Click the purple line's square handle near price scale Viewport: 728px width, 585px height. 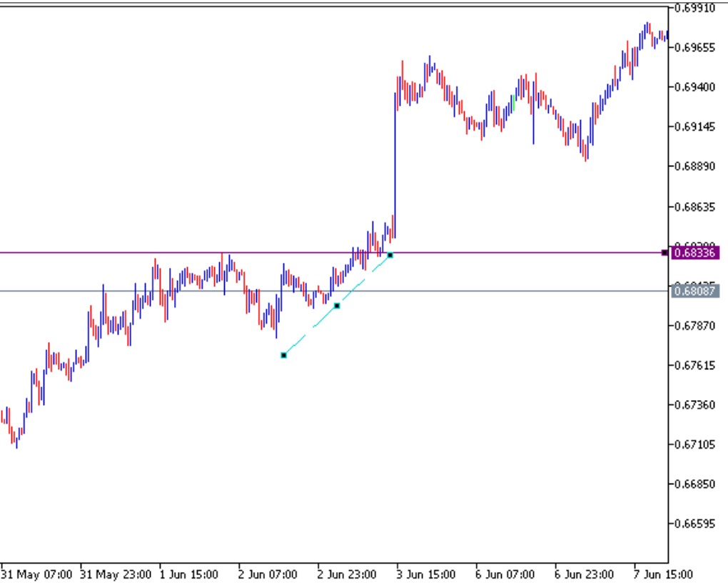click(664, 253)
